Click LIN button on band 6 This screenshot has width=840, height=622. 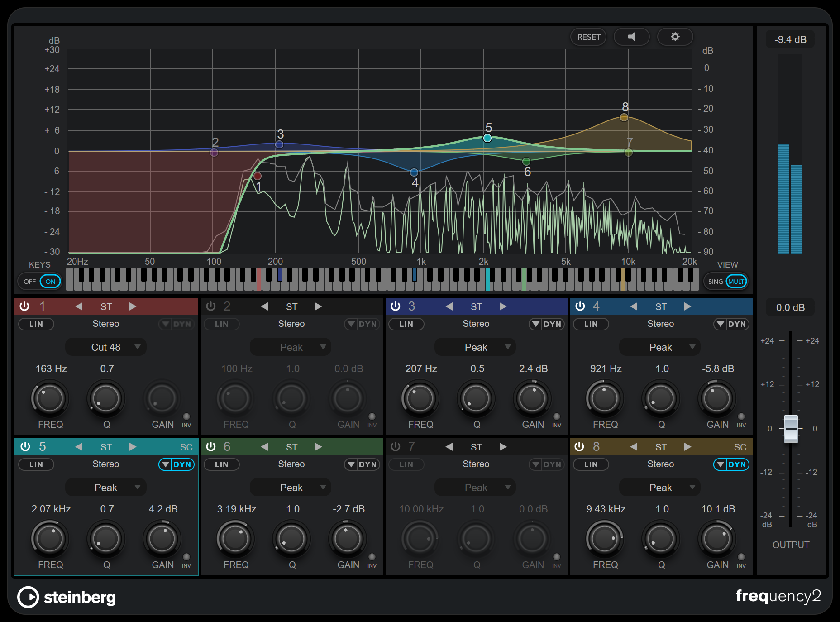(x=222, y=464)
